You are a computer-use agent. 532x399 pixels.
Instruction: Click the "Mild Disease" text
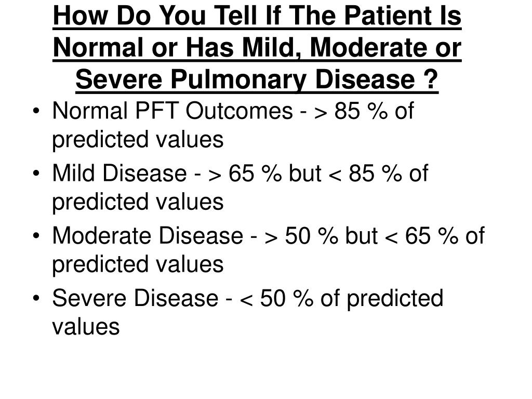(119, 173)
